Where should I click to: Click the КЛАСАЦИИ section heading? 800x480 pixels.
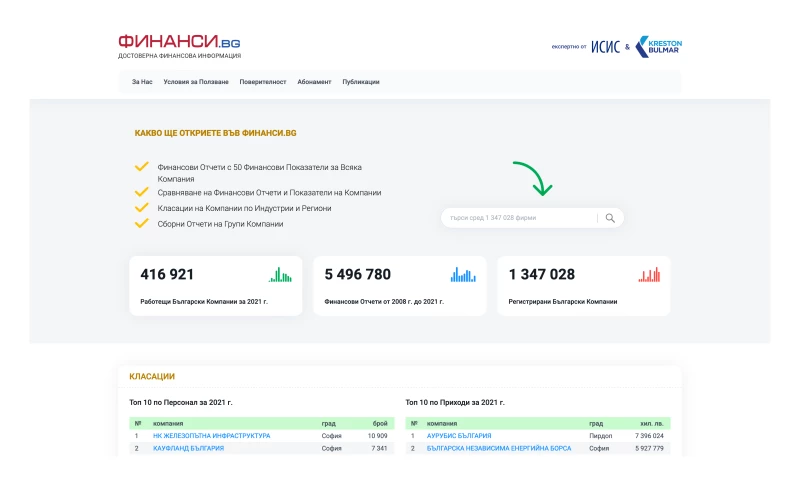point(152,376)
